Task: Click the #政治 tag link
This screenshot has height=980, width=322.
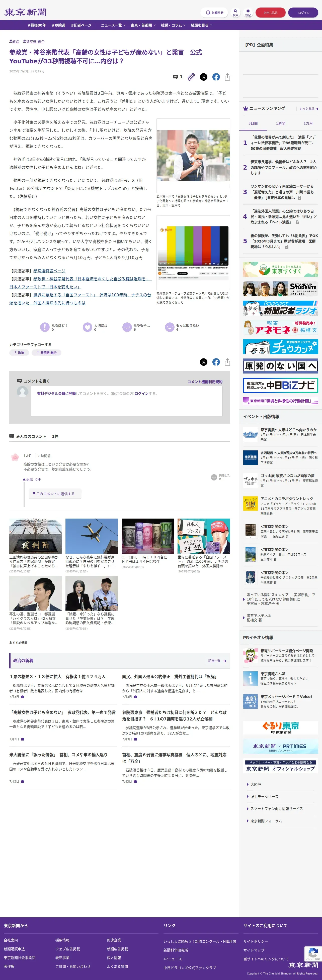Action: click(x=14, y=42)
